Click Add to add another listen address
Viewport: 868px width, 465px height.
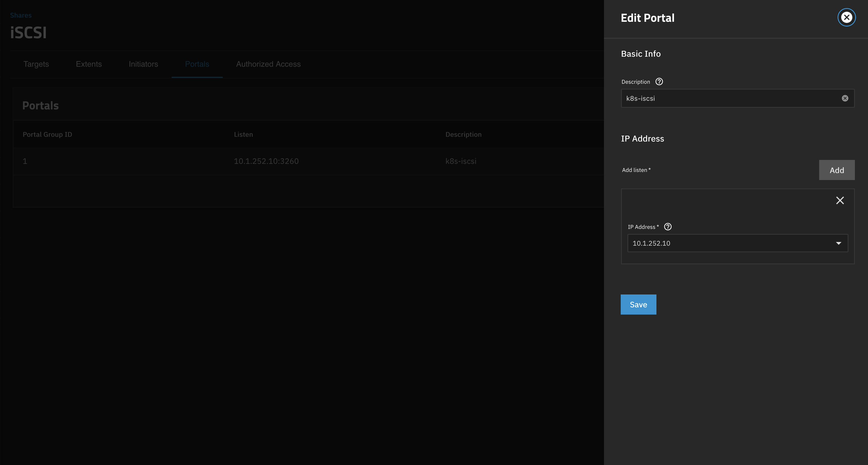click(x=836, y=170)
